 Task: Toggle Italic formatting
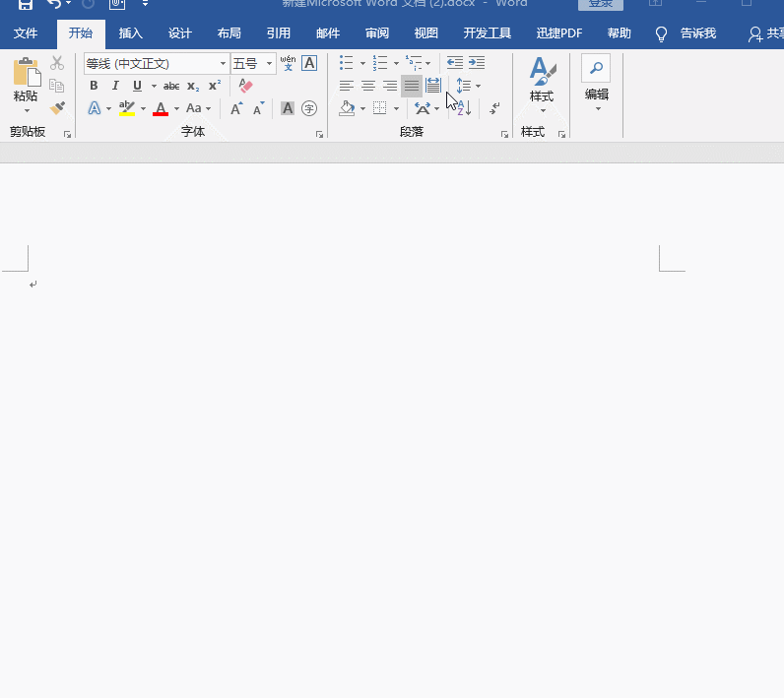tap(115, 86)
